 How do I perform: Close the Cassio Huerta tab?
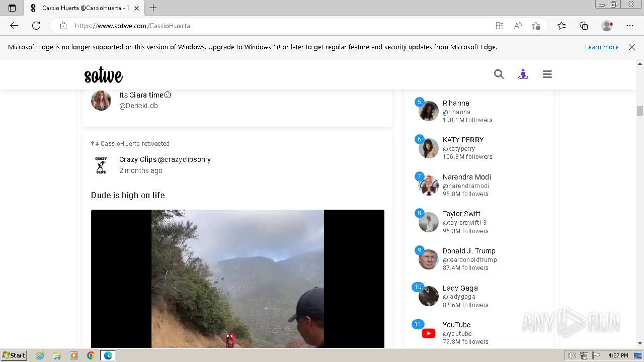click(x=136, y=8)
